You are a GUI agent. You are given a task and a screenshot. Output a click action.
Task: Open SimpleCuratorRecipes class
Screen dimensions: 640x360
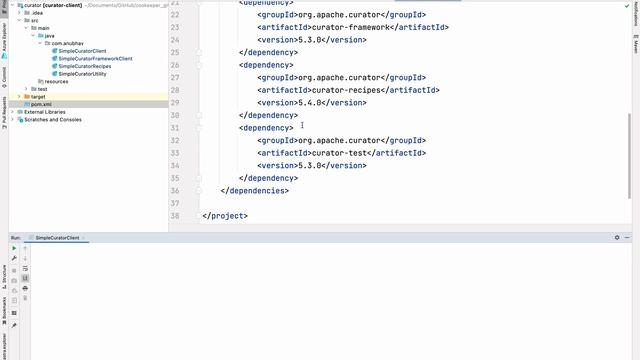[84, 66]
